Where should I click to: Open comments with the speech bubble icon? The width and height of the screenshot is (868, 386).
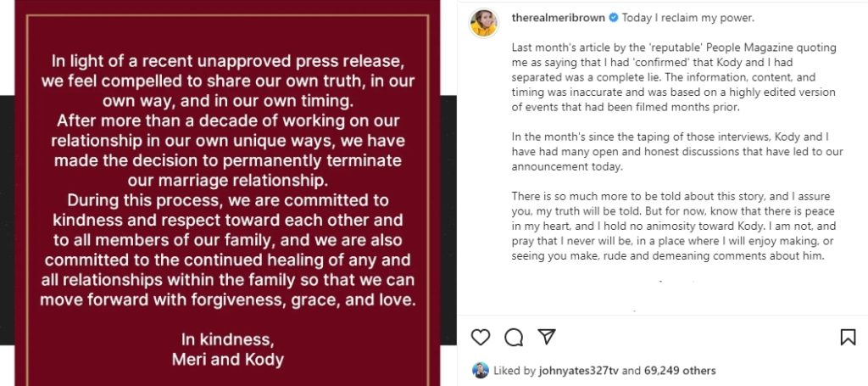tap(514, 338)
